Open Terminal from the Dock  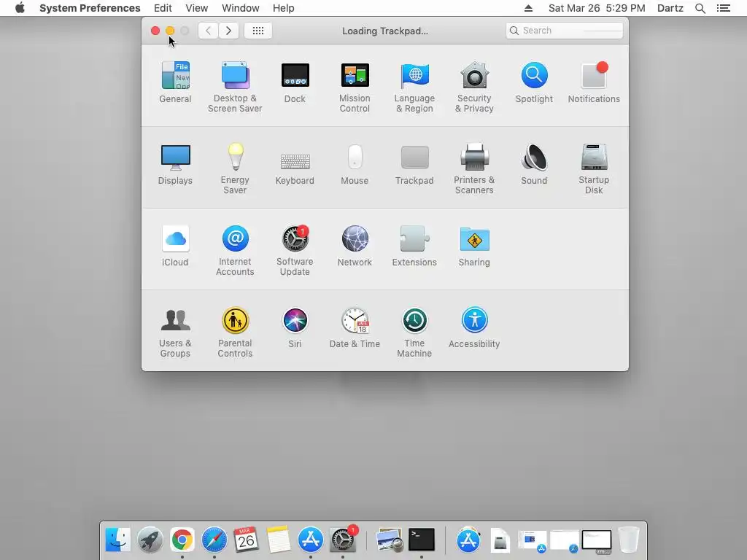[422, 540]
